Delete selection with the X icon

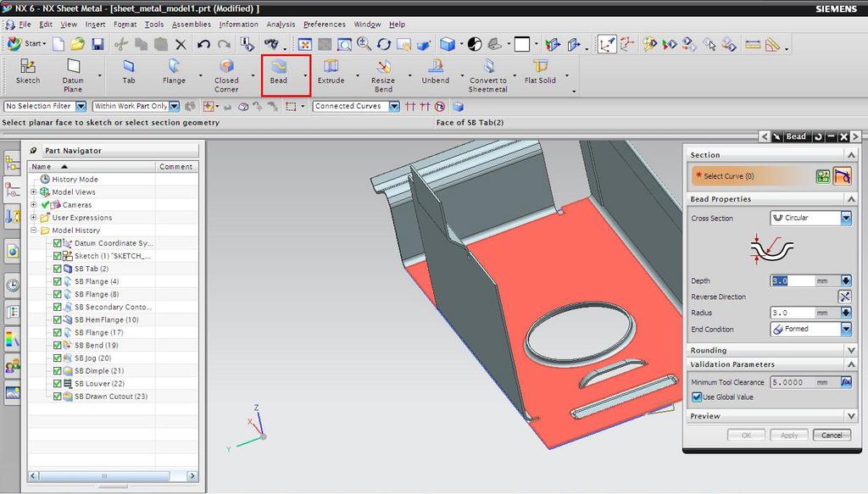tap(181, 44)
